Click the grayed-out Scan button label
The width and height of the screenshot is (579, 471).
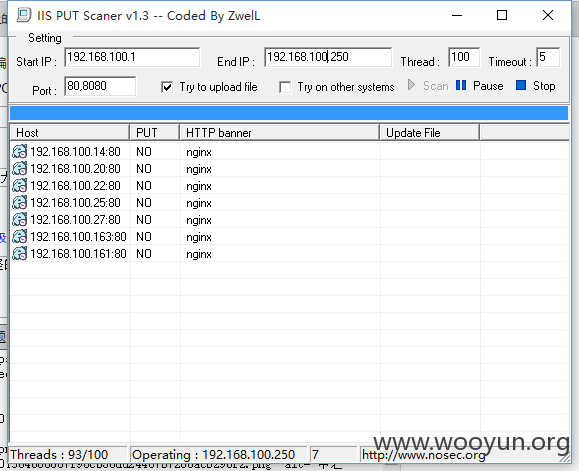coord(435,86)
